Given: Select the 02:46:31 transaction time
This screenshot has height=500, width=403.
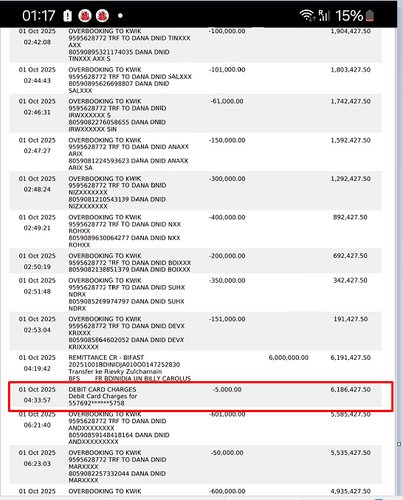Looking at the screenshot, I should (x=37, y=112).
